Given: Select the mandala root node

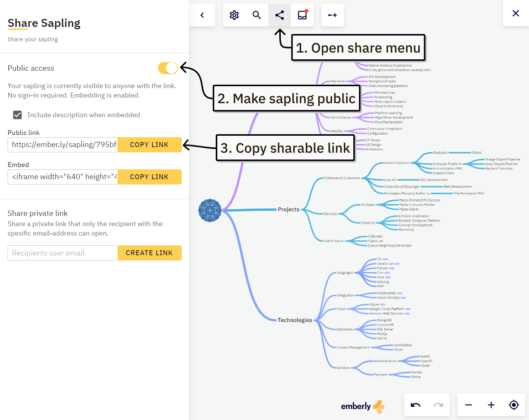Looking at the screenshot, I should 210,210.
